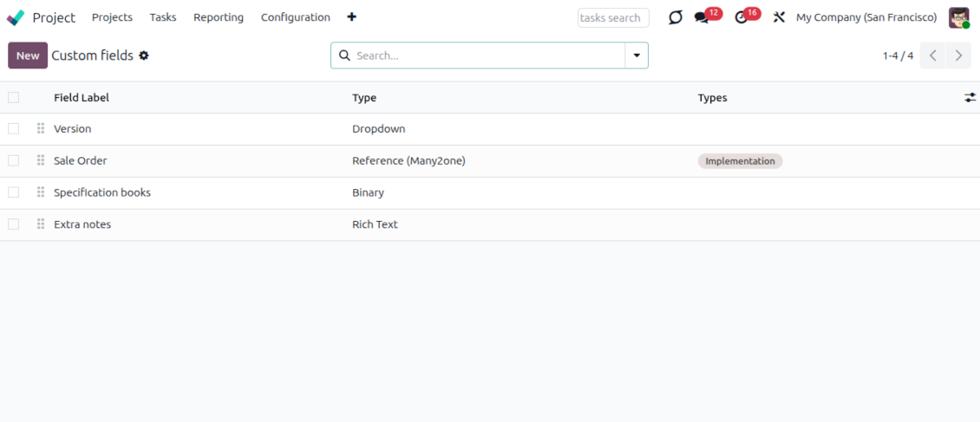Image resolution: width=980 pixels, height=422 pixels.
Task: Open the optional columns adjust icon
Action: click(970, 98)
